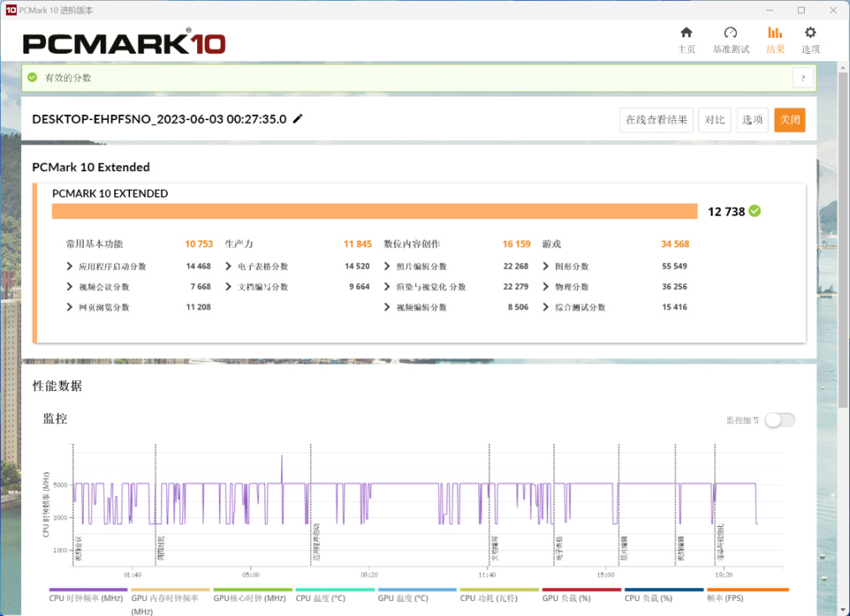Click the purple clock spike in the graph

click(281, 468)
